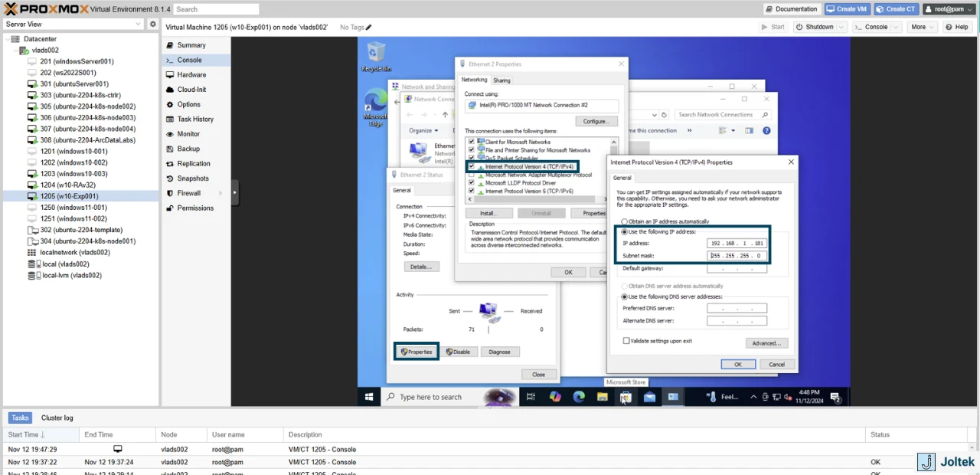Open the More dropdown menu
Screen dimensions: 980x475
[922, 27]
